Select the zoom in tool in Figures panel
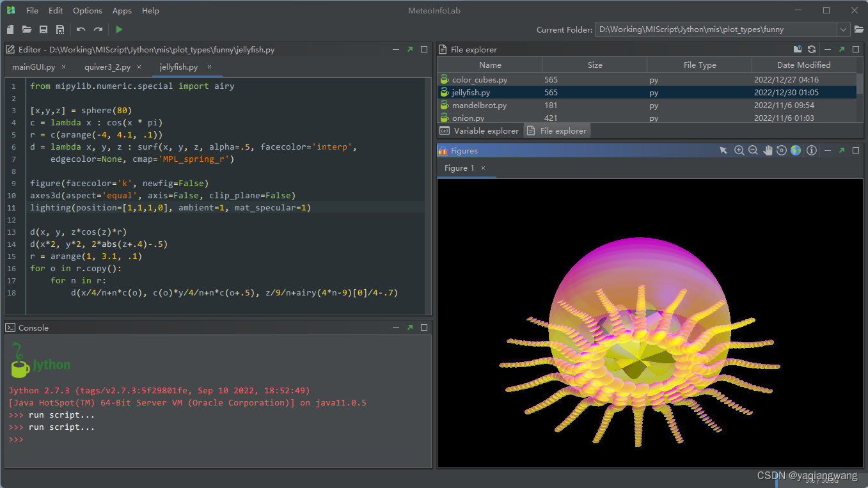The height and width of the screenshot is (488, 868). point(739,150)
